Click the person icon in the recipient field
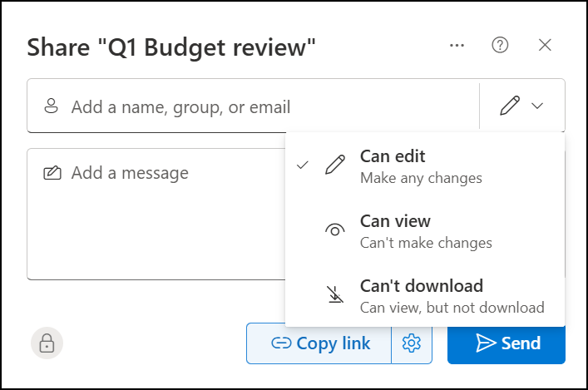This screenshot has width=588, height=390. pyautogui.click(x=52, y=106)
